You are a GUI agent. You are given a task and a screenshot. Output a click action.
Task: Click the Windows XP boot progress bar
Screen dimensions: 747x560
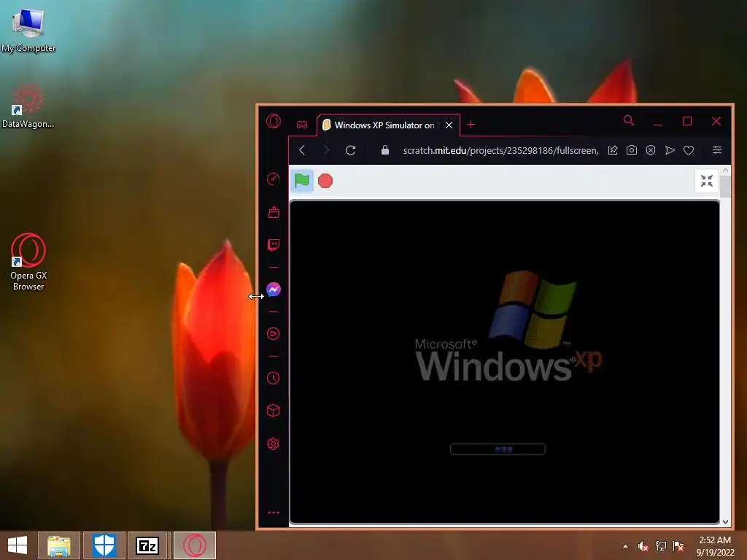[498, 449]
